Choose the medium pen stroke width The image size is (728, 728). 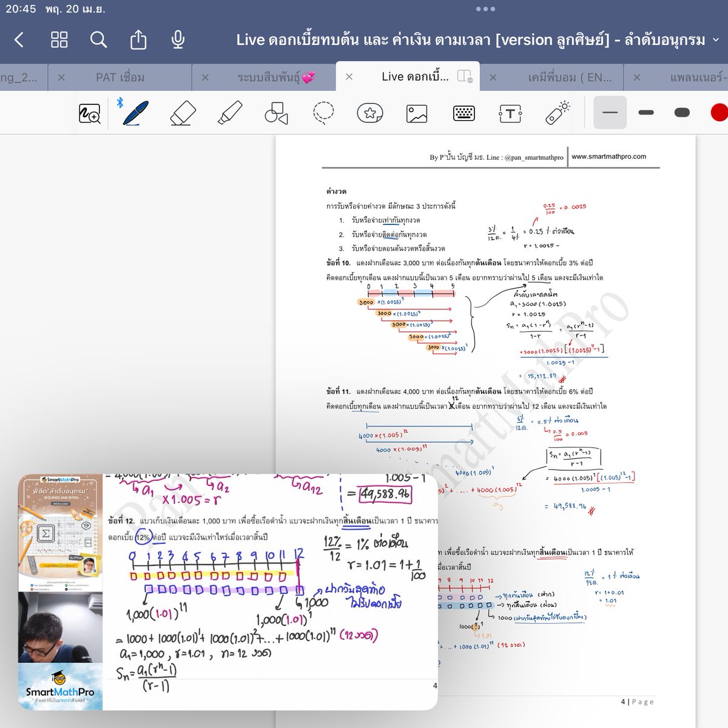[646, 112]
